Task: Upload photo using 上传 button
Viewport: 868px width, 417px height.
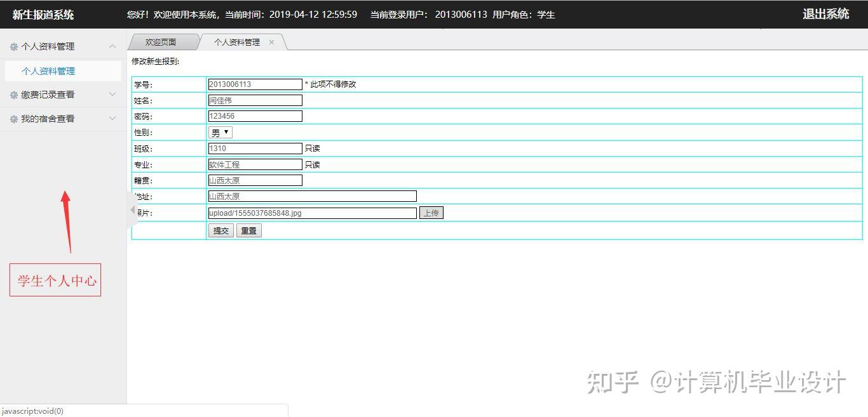Action: [431, 213]
